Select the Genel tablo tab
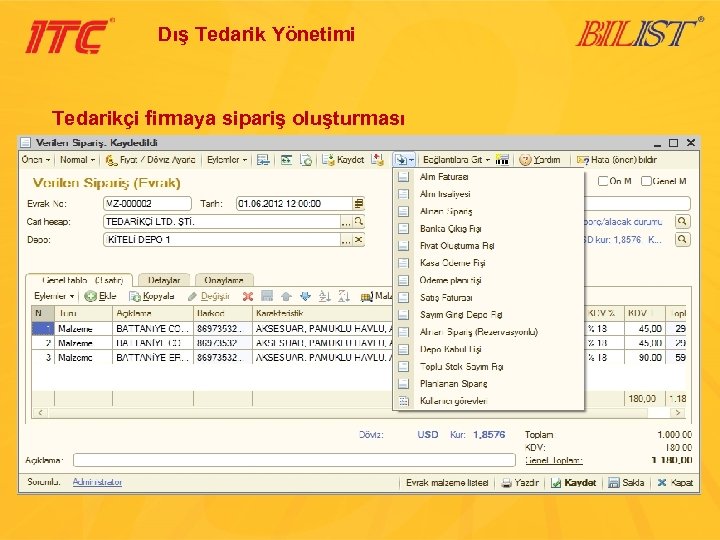This screenshot has width=720, height=540. click(80, 280)
